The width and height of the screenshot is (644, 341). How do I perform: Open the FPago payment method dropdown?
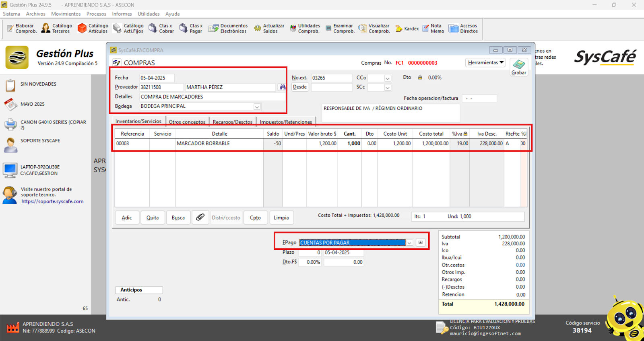click(409, 243)
